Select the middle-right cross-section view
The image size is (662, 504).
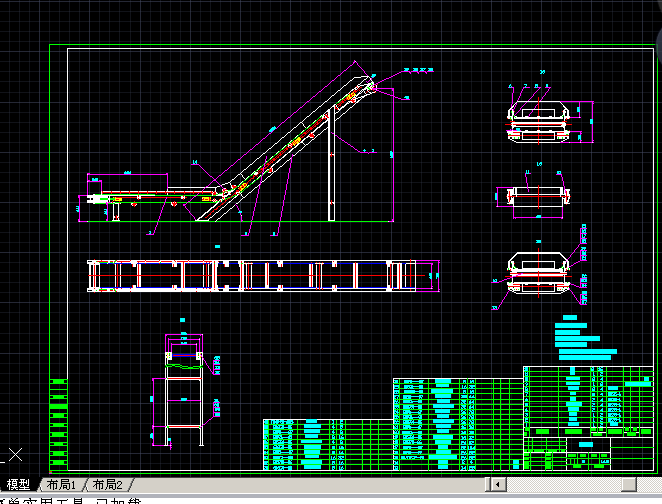(x=534, y=197)
